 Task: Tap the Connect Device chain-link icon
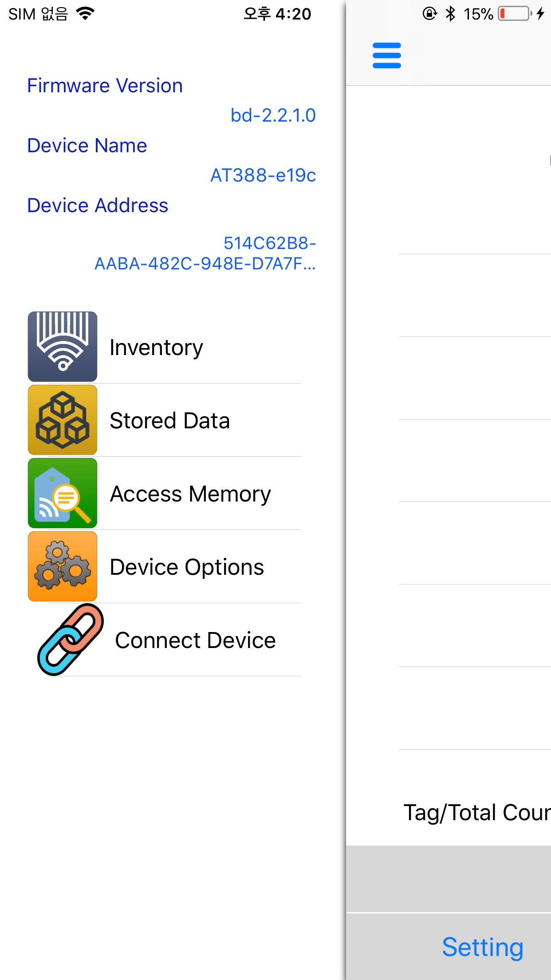(x=71, y=640)
